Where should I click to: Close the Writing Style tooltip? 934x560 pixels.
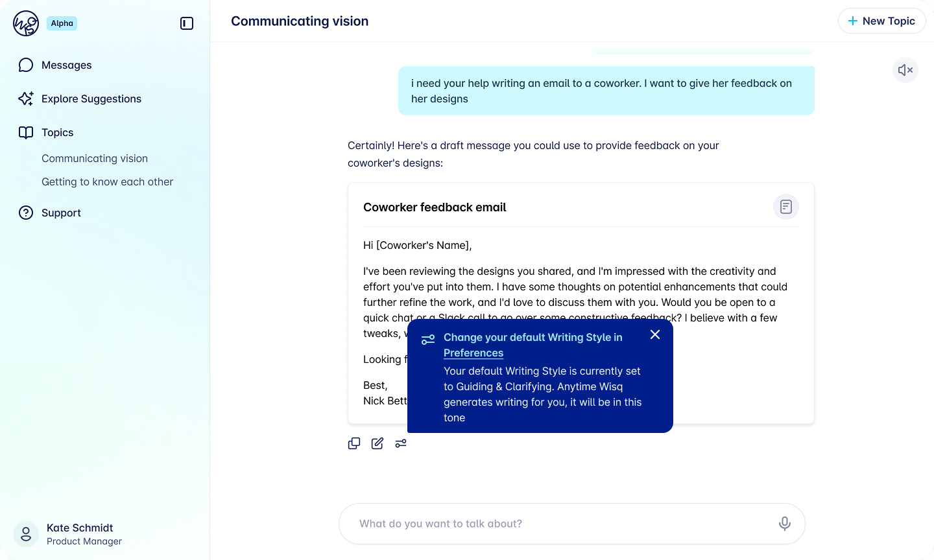(x=655, y=334)
